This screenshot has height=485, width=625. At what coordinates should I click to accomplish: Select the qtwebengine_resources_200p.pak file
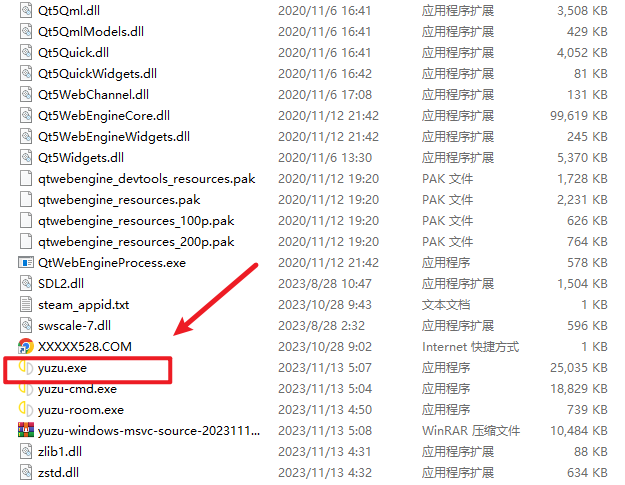point(136,242)
